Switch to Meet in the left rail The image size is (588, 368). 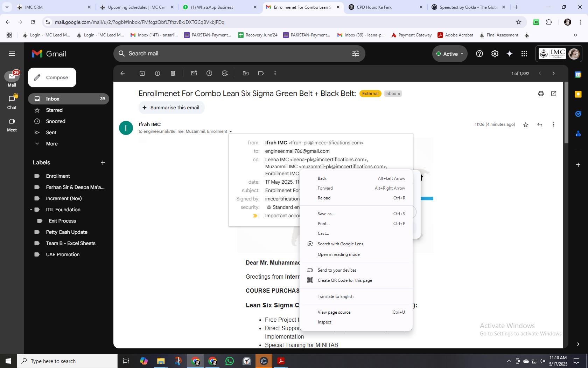coord(12,125)
